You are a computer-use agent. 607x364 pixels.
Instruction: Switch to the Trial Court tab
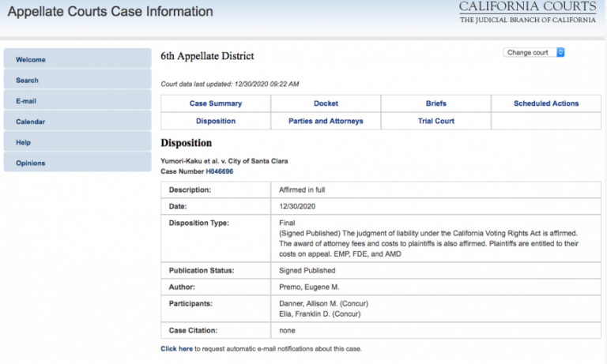coord(435,121)
